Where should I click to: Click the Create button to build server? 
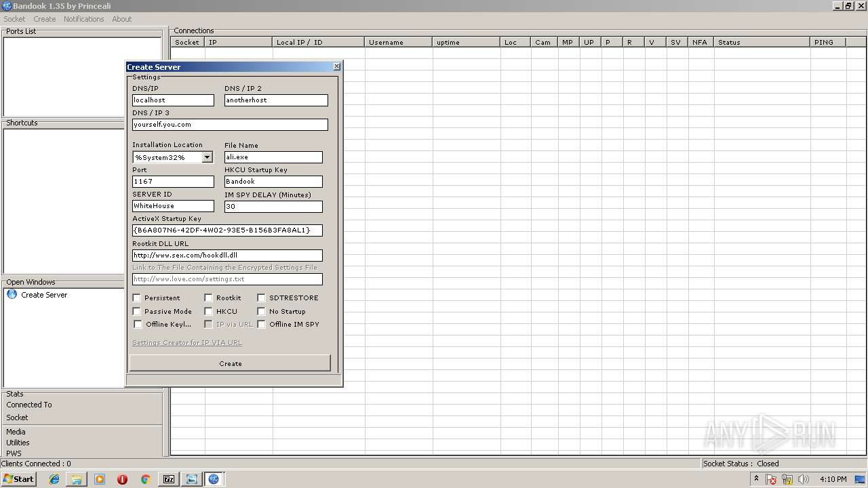230,363
